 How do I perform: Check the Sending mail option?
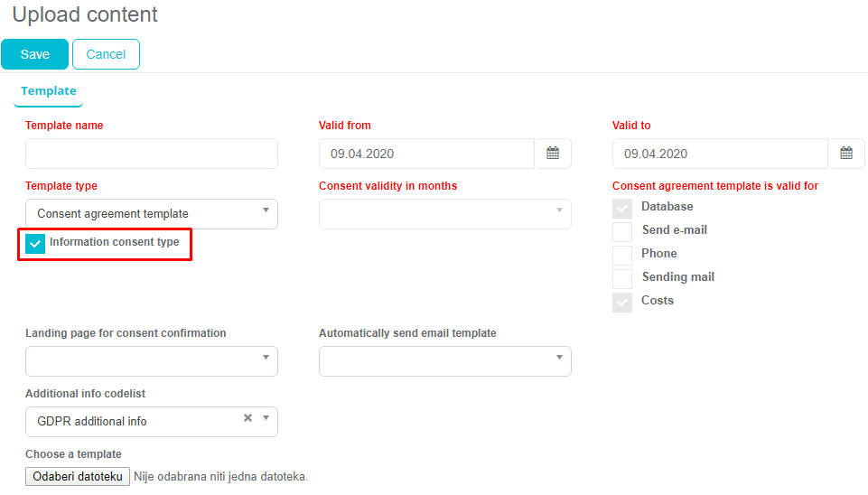coord(622,278)
